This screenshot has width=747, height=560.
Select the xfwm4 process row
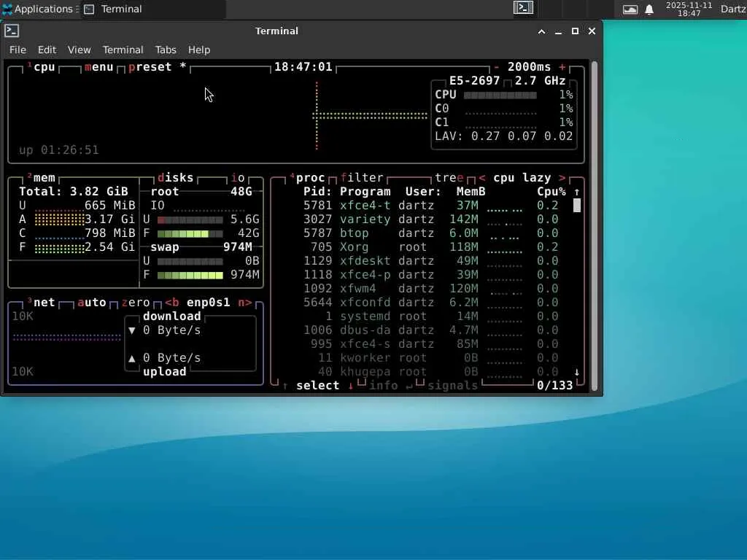(425, 289)
